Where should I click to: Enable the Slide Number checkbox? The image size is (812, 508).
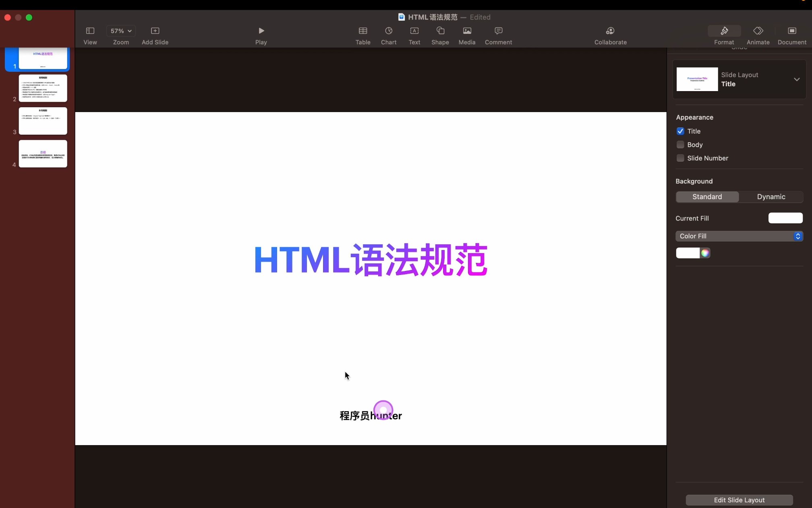(x=680, y=158)
